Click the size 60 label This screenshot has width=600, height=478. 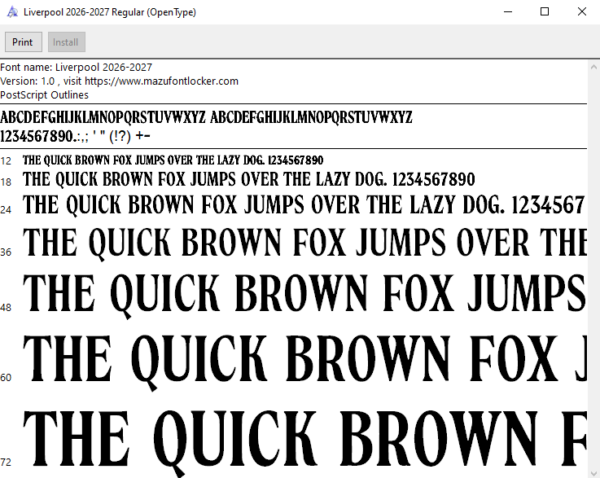coord(6,378)
